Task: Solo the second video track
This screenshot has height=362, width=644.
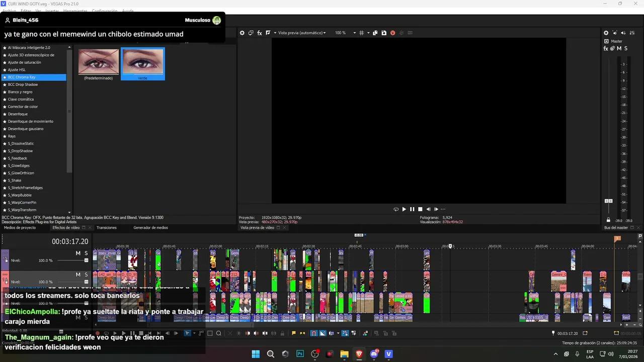Action: tap(86, 275)
